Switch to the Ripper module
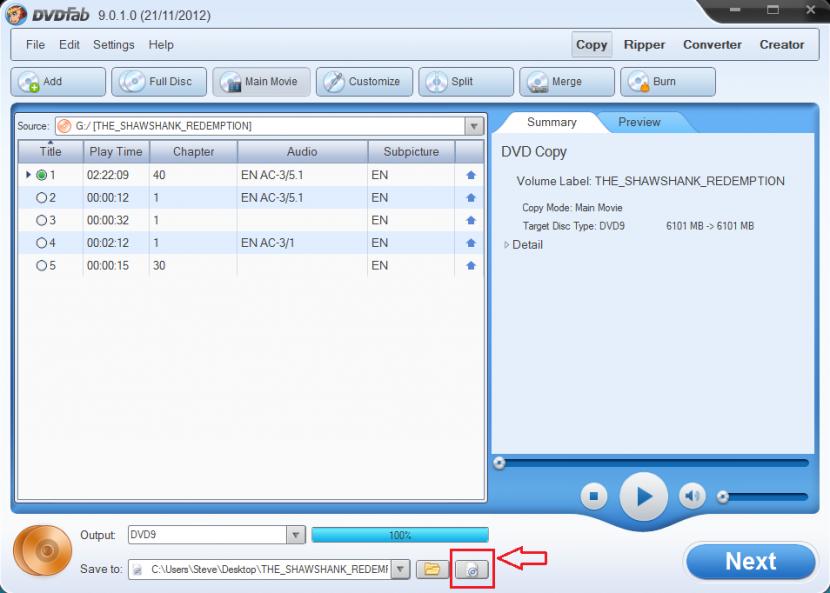The image size is (830, 593). 644,44
